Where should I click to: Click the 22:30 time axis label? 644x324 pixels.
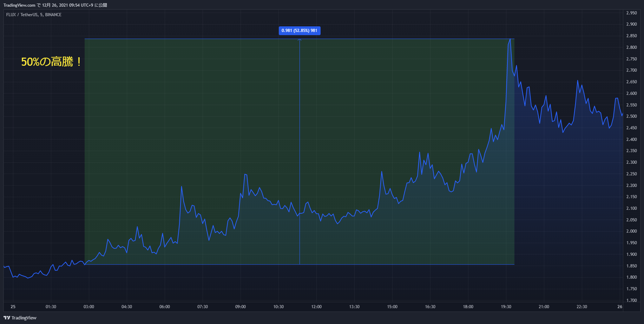(582, 307)
